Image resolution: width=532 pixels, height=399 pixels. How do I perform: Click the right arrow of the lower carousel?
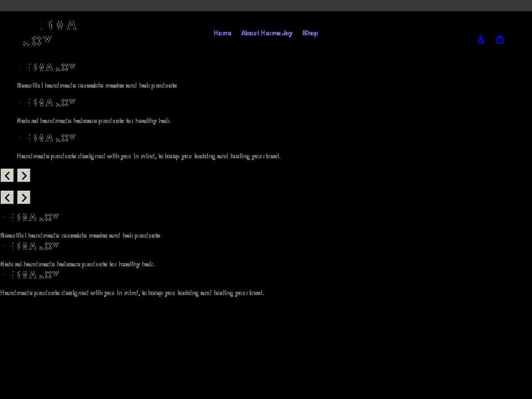point(24,197)
